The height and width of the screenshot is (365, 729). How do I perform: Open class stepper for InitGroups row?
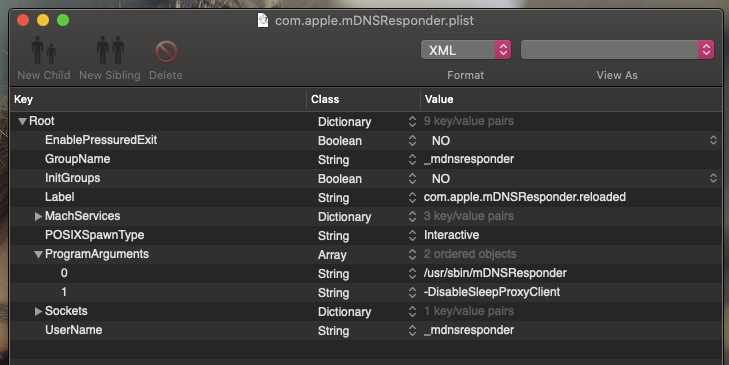(412, 179)
